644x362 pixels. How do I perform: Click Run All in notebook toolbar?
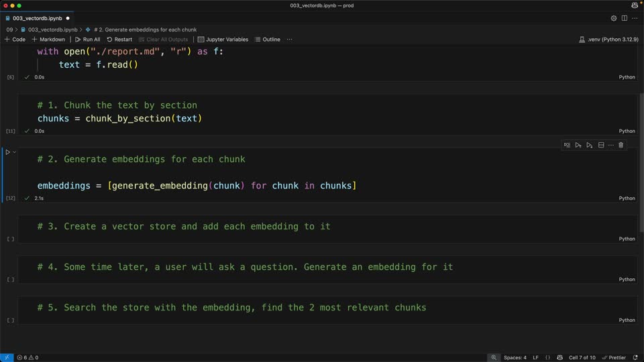[x=87, y=40]
